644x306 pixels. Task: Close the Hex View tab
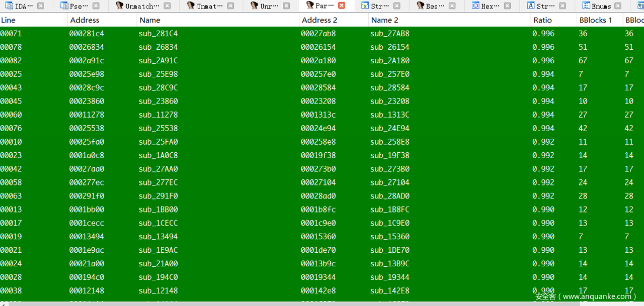(508, 6)
